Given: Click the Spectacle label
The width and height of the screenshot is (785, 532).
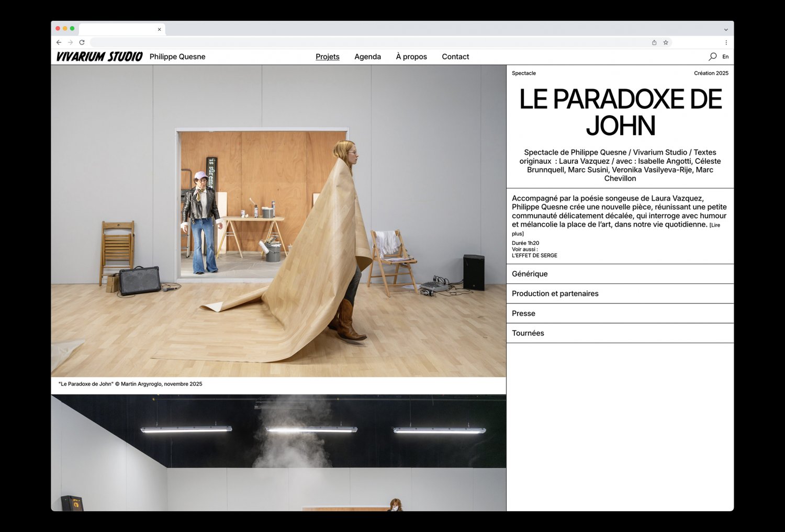Looking at the screenshot, I should (x=524, y=73).
